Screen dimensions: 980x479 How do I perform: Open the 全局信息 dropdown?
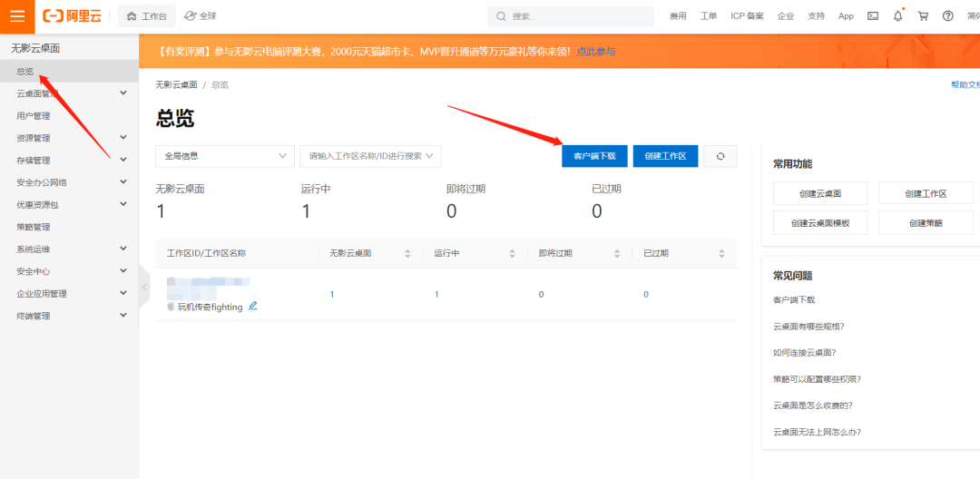pyautogui.click(x=225, y=156)
